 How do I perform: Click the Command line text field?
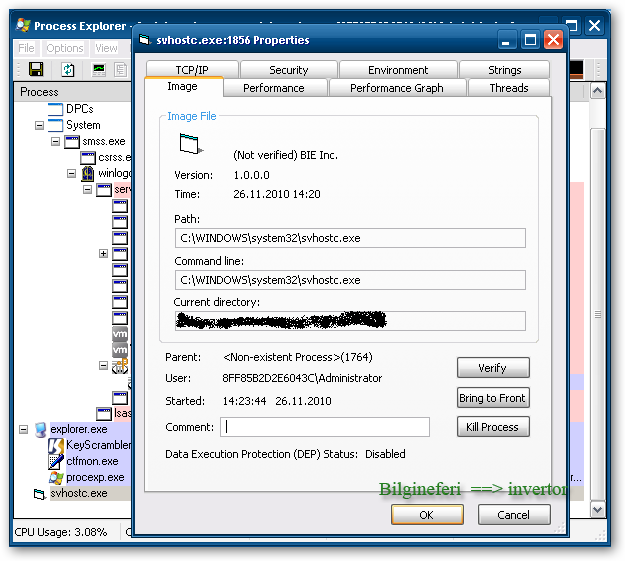350,280
